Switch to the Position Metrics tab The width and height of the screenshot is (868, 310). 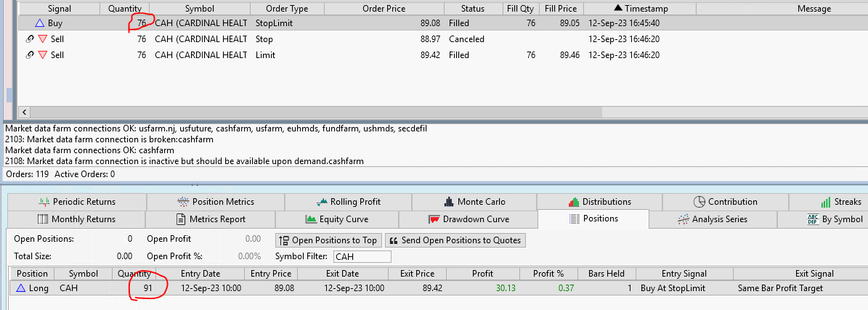pos(216,201)
